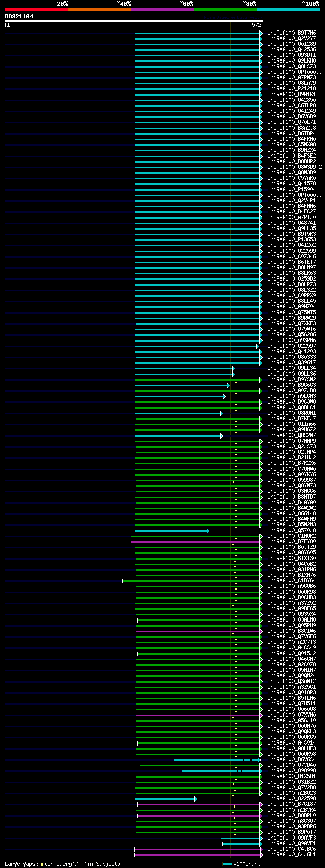Select the UniRef100_Q935X4 label
The height and width of the screenshot is (868, 325).
click(x=291, y=614)
